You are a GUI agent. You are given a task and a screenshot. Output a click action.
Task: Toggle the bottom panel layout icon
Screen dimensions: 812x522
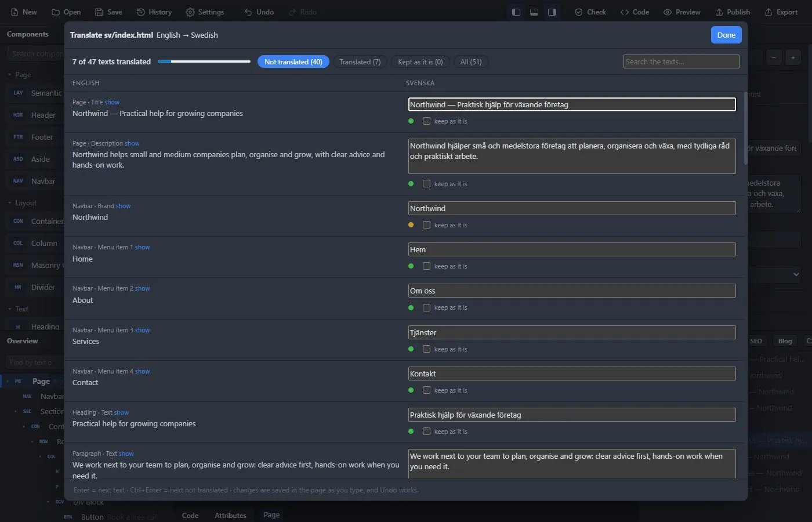[x=534, y=12]
